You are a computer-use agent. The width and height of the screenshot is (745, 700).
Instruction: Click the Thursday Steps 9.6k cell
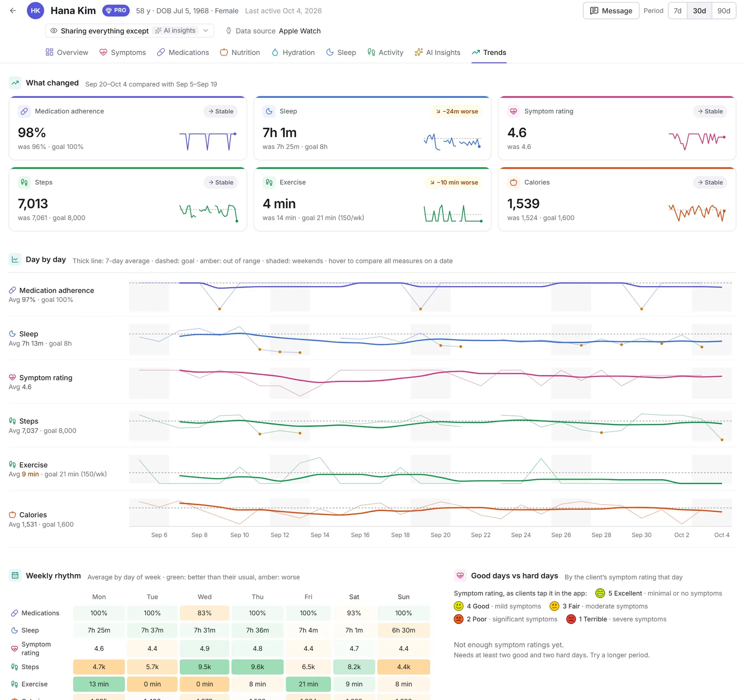click(257, 667)
